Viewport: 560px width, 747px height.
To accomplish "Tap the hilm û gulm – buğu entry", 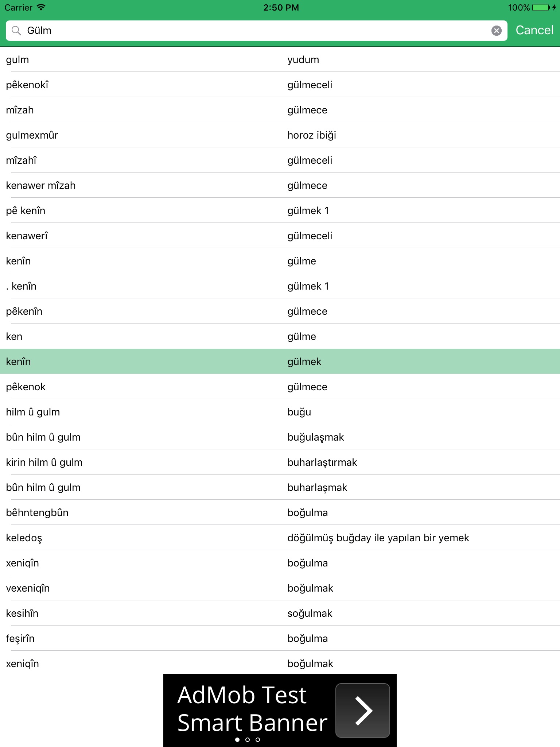I will coord(280,412).
